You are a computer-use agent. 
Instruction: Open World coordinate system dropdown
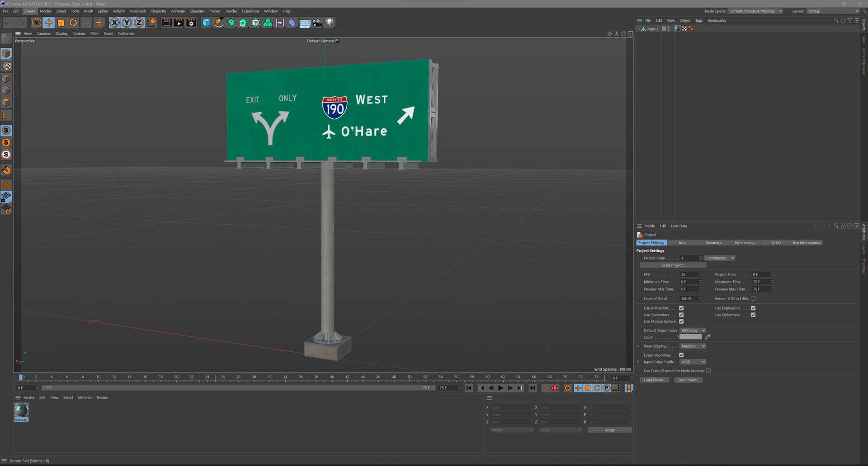click(x=512, y=430)
